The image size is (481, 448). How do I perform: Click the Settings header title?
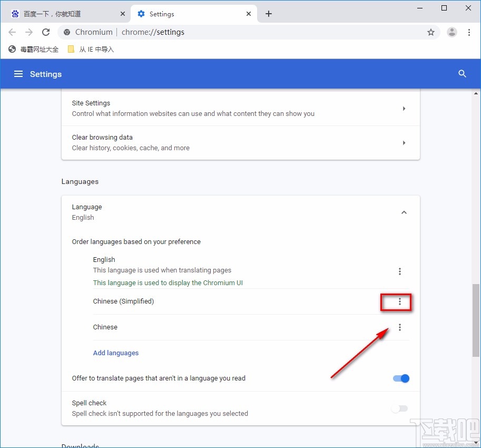[x=46, y=74]
